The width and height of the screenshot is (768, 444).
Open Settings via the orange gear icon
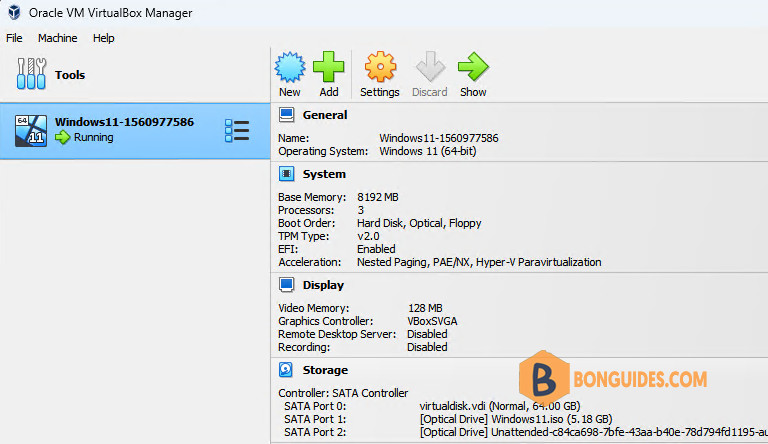pos(380,67)
